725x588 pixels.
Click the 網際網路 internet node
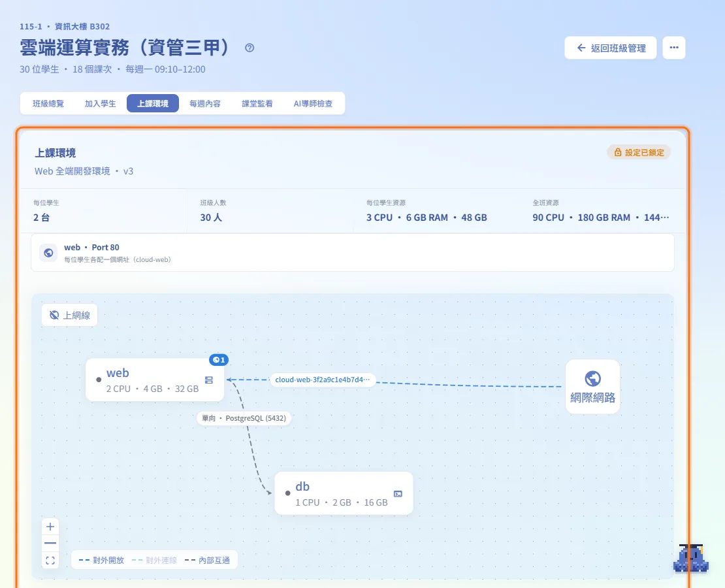(x=592, y=387)
